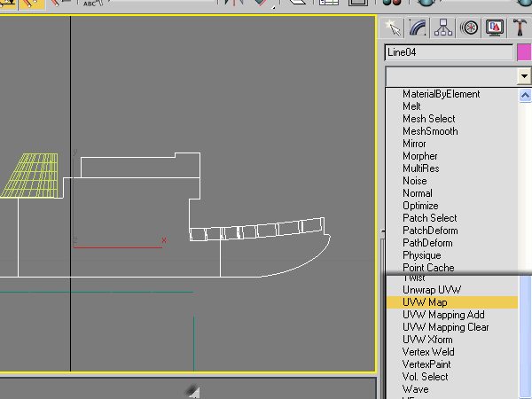Screen dimensions: 532x399
Task: Open the Hierarchy command panel tab
Action: pyautogui.click(x=443, y=27)
